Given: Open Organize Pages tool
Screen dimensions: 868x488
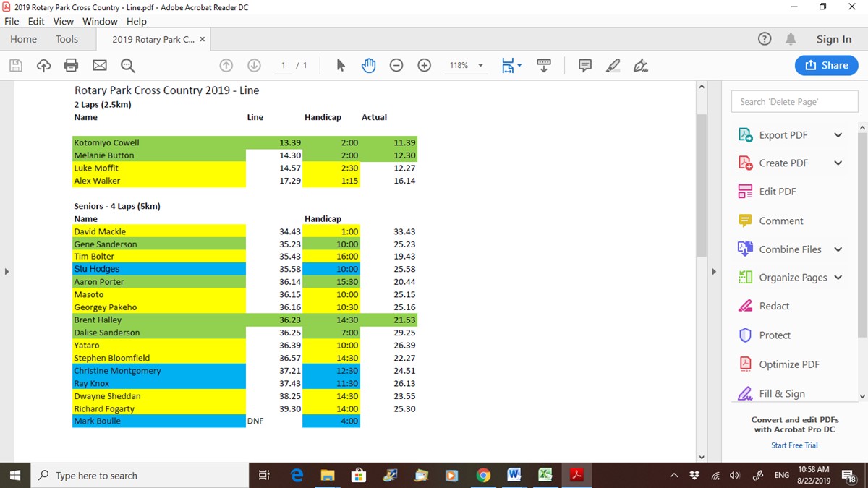Looking at the screenshot, I should pyautogui.click(x=782, y=278).
